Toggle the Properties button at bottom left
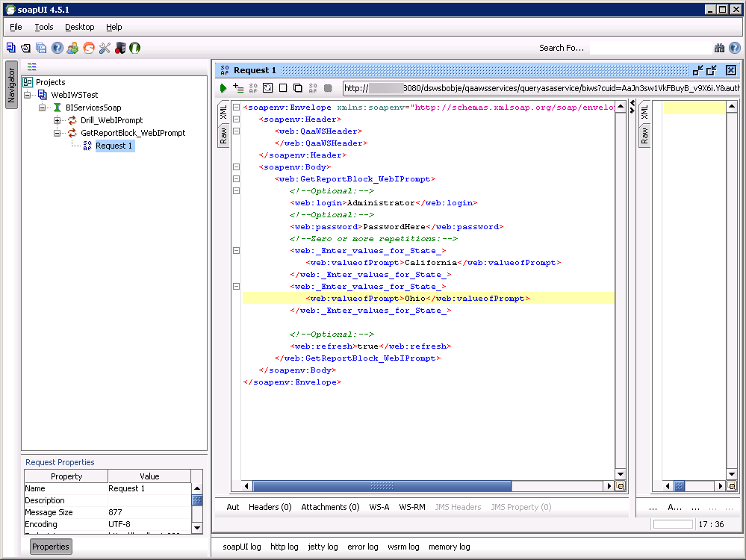 (51, 547)
